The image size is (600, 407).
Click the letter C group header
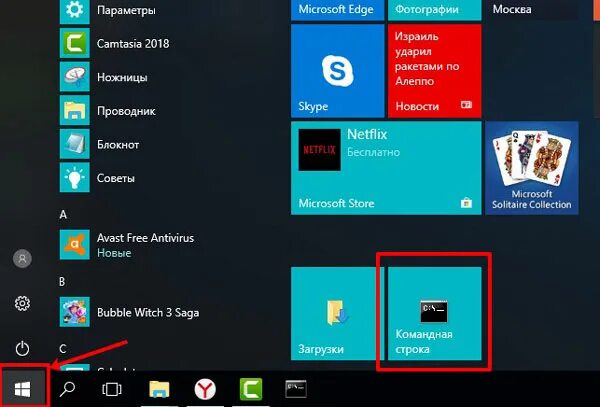point(63,349)
